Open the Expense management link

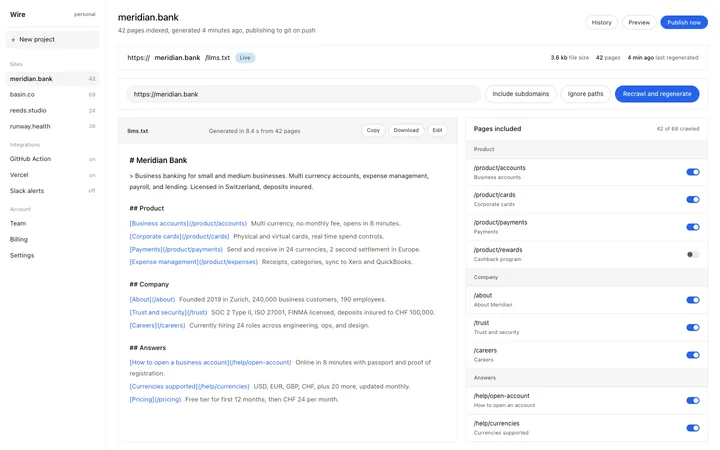193,262
